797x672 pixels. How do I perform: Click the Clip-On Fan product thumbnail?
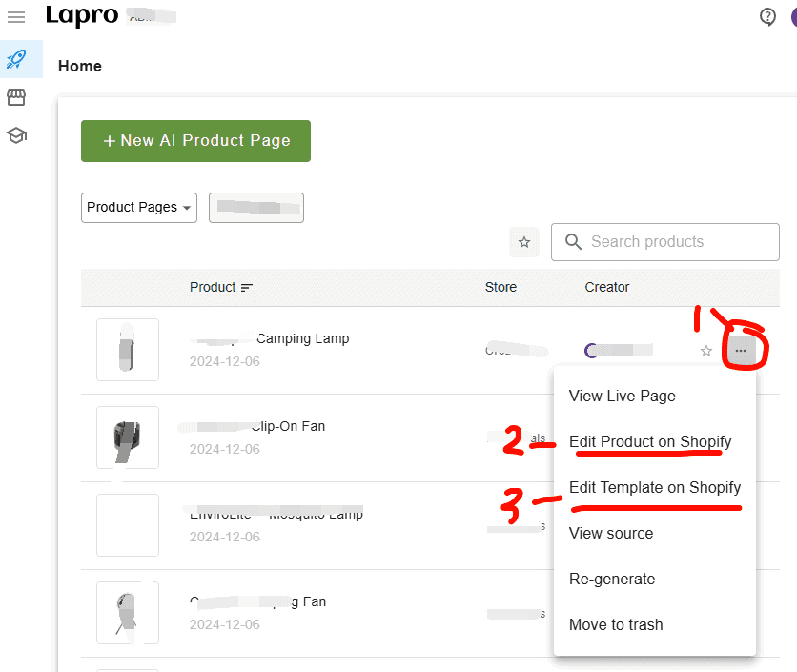click(127, 438)
